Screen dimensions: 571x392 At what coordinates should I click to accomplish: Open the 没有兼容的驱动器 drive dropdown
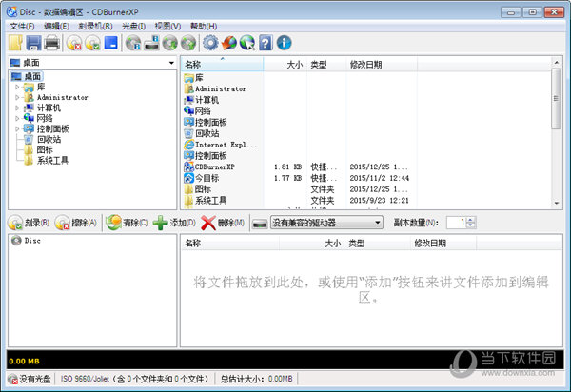pyautogui.click(x=326, y=223)
